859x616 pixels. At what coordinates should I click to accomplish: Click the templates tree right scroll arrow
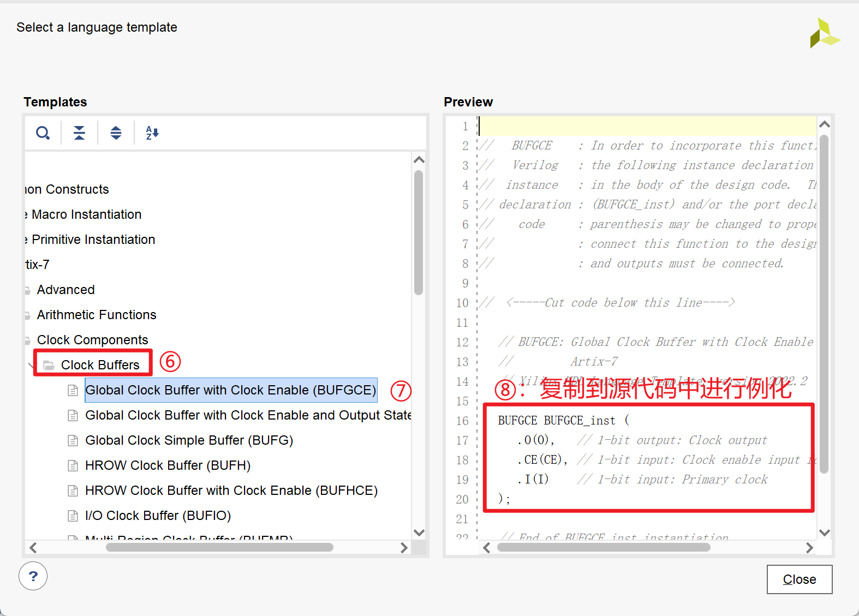click(404, 548)
